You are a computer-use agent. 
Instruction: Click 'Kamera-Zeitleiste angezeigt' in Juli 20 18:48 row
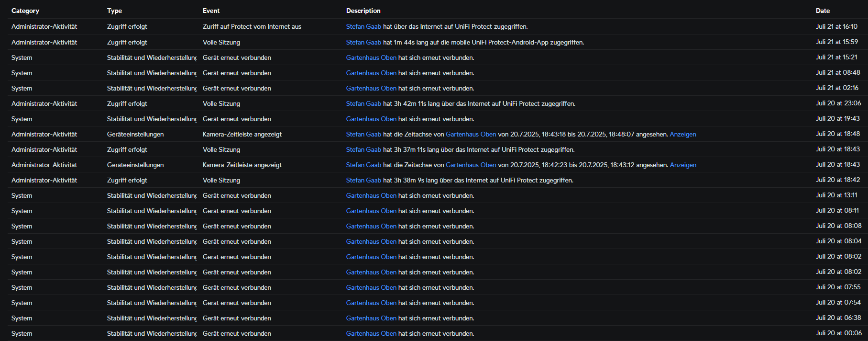242,134
